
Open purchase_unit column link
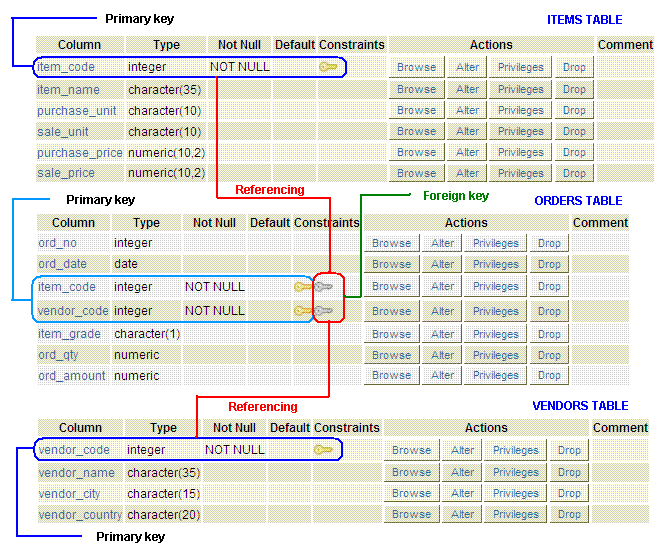[77, 110]
